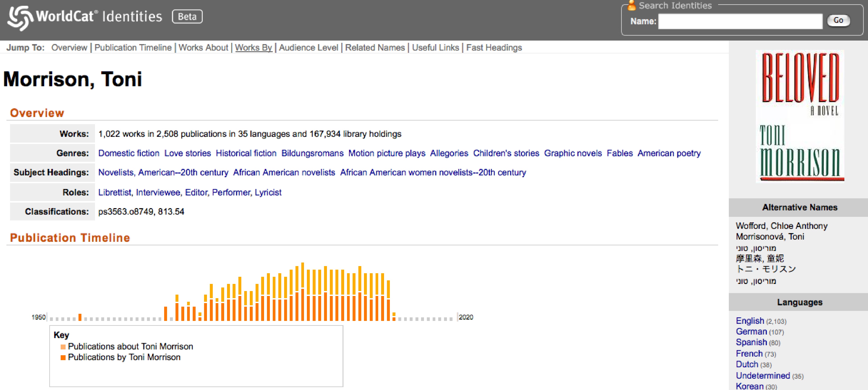This screenshot has width=868, height=390.
Task: Open the Bildungsromans genre link
Action: pos(312,153)
